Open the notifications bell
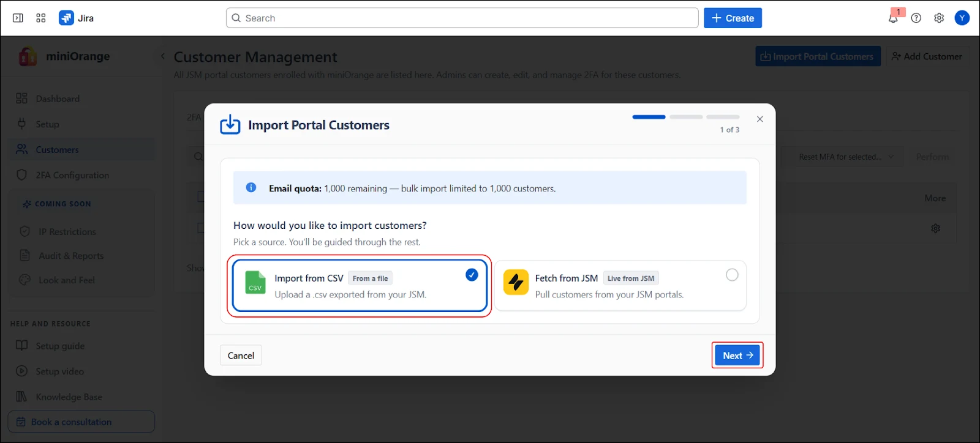Screen dimensions: 980x443 (893, 18)
